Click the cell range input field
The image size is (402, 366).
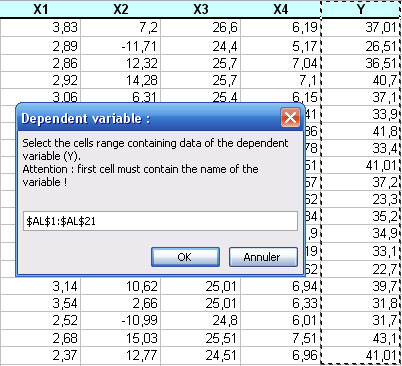click(160, 221)
